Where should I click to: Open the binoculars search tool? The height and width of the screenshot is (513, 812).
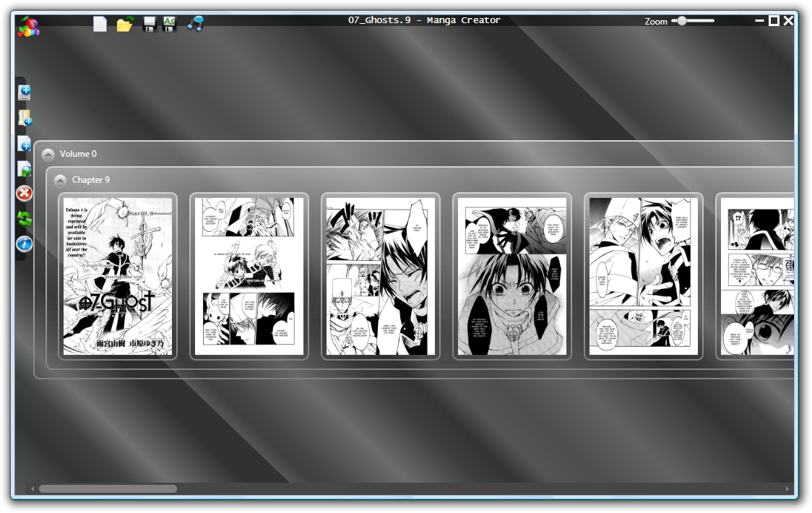tap(195, 24)
